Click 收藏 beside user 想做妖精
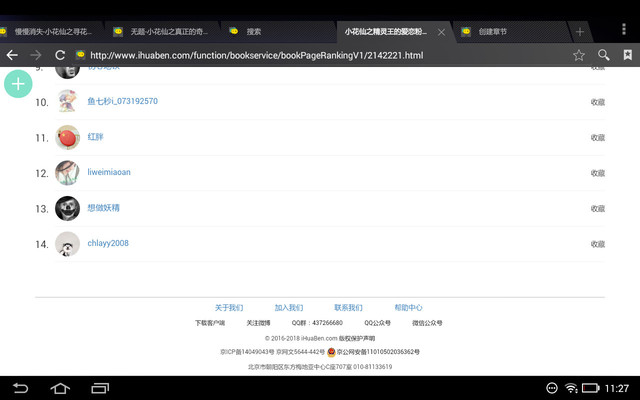 pos(597,208)
